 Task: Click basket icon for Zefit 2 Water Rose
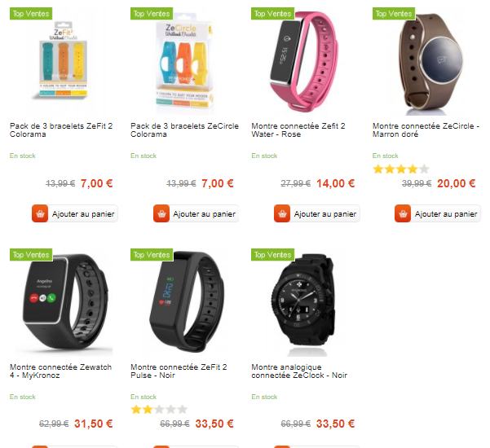pos(282,213)
